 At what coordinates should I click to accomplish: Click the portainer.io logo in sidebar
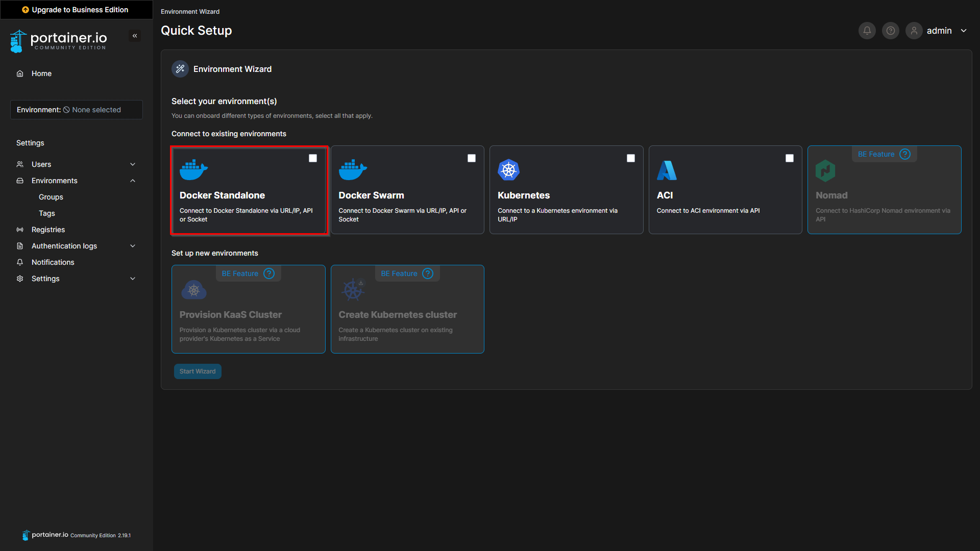(59, 41)
